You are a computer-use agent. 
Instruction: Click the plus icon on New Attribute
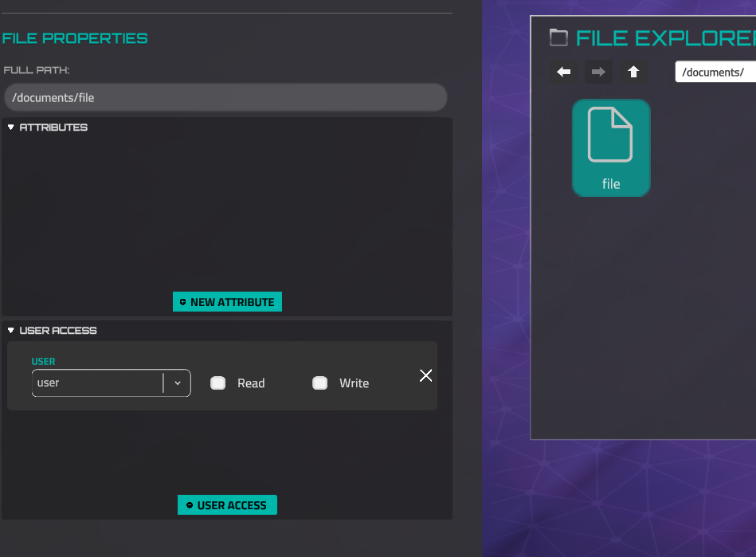[183, 302]
